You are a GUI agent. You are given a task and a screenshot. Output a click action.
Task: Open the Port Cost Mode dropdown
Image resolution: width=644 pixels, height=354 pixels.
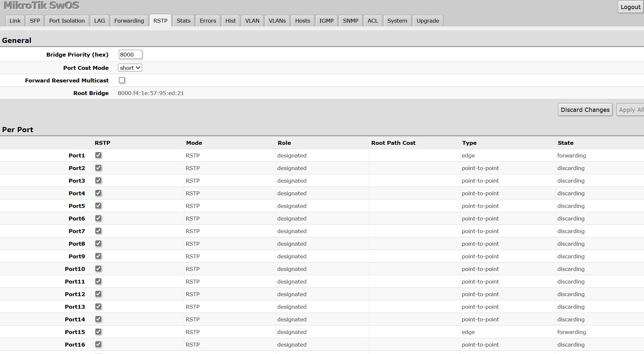[x=130, y=68]
